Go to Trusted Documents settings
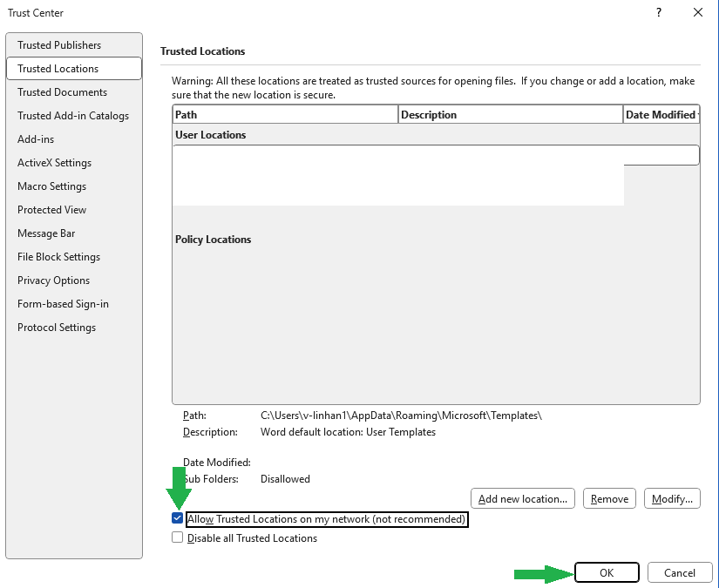Screen dimensions: 719x588 pyautogui.click(x=74, y=92)
